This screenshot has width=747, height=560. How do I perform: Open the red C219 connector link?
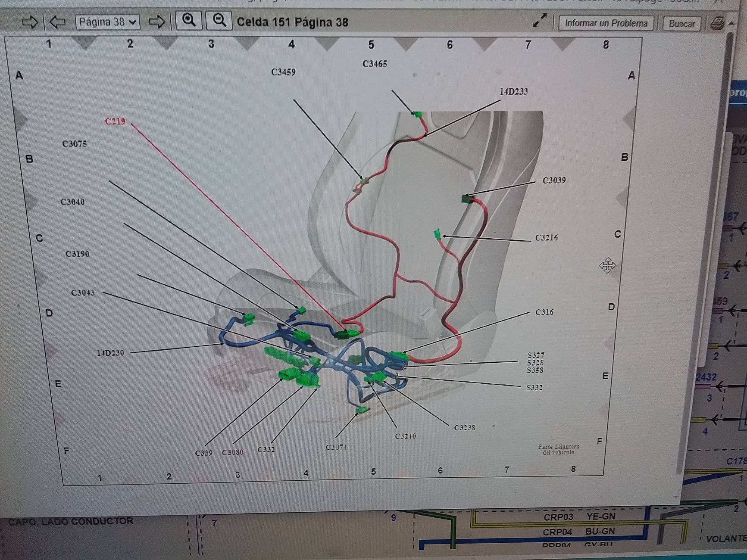(115, 121)
